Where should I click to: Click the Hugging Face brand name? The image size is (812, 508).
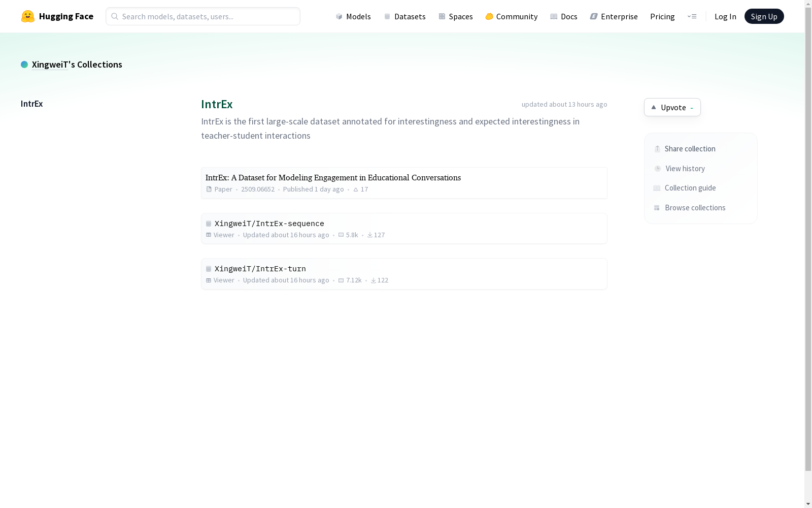pyautogui.click(x=66, y=16)
